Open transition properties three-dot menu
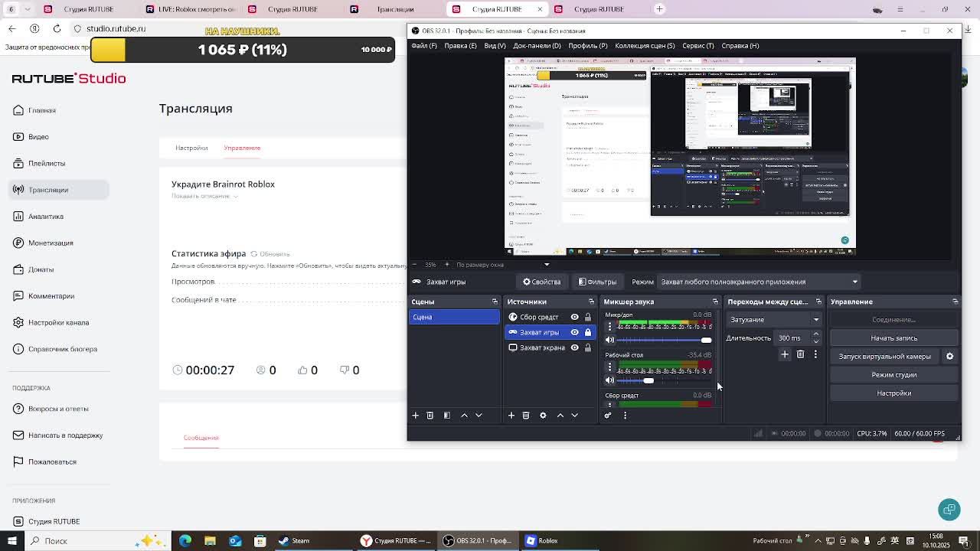 pyautogui.click(x=815, y=354)
